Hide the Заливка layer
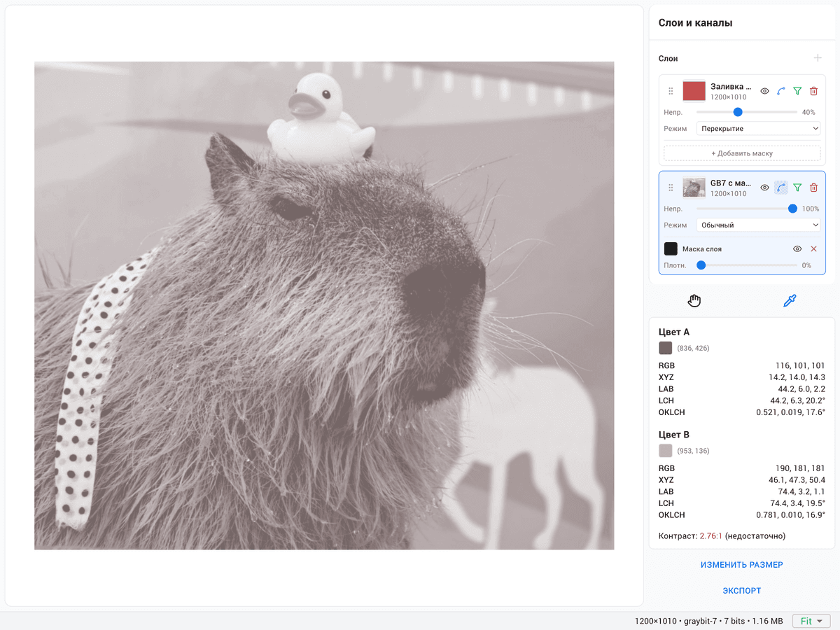This screenshot has width=840, height=630. click(x=764, y=91)
